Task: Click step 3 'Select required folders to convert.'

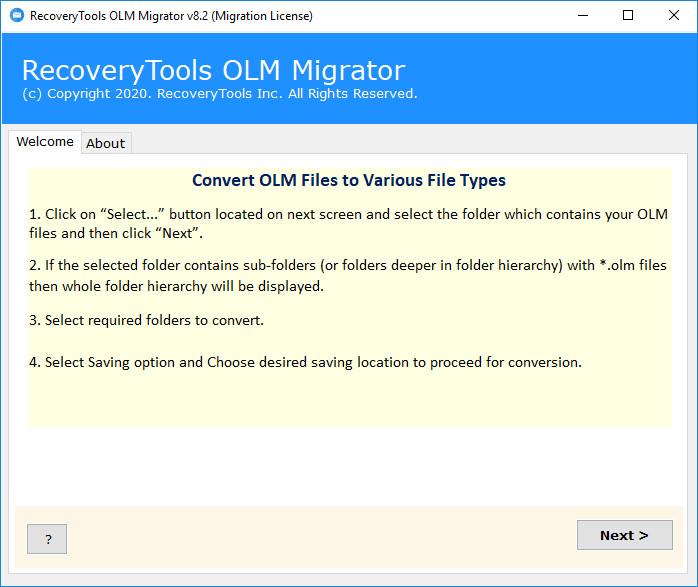Action: coord(146,320)
